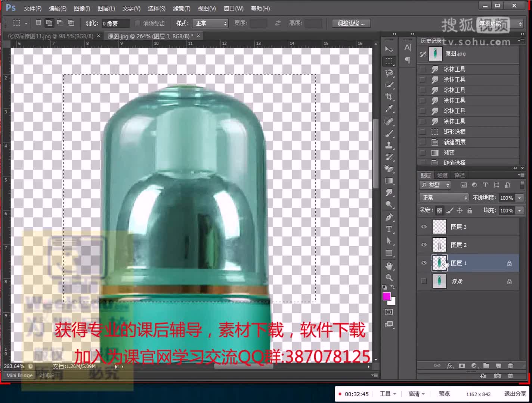Select the Lasso tool
Screen dimensions: 532x403
pyautogui.click(x=389, y=73)
